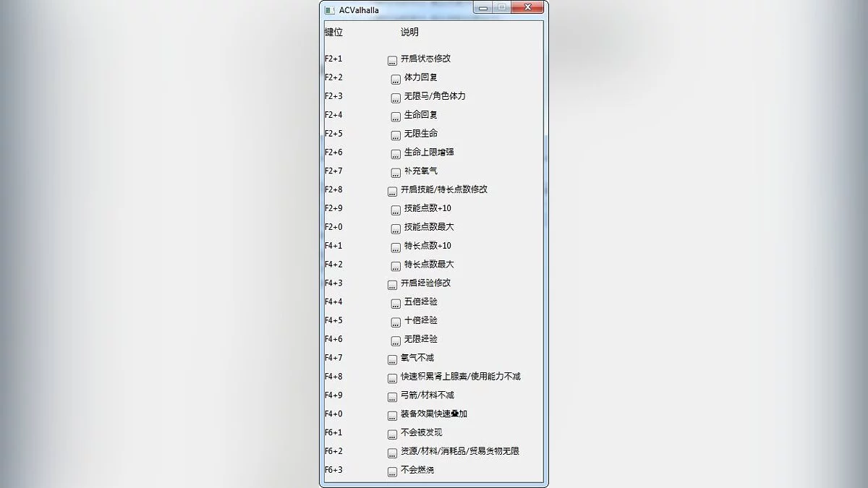The height and width of the screenshot is (488, 868).
Task: Select the F2+9 hotkey text
Action: pyautogui.click(x=333, y=208)
